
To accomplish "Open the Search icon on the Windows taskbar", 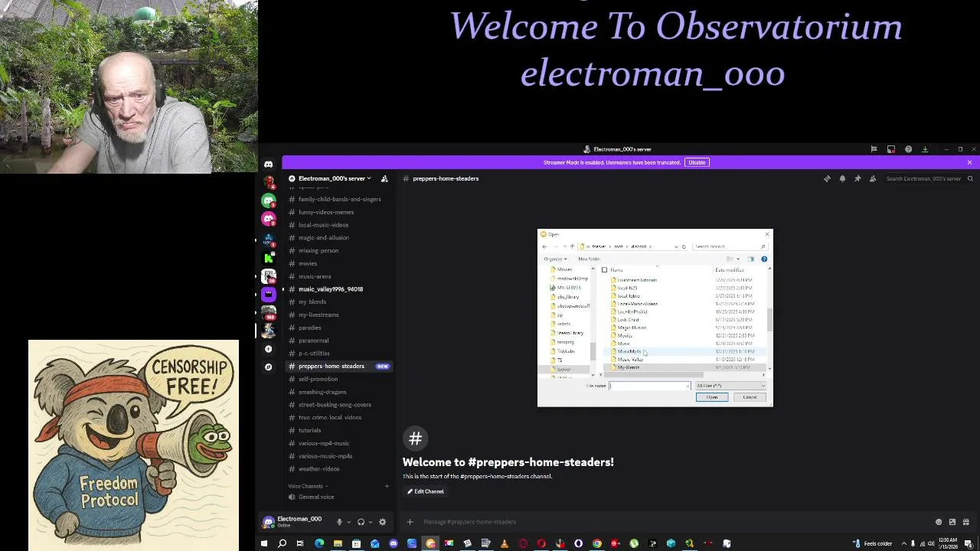I will click(282, 543).
